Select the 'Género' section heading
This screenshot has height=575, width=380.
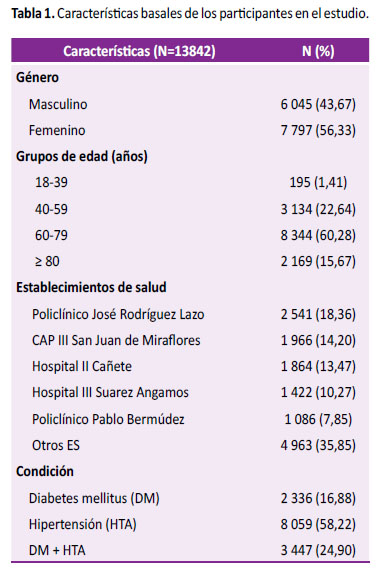(x=37, y=77)
